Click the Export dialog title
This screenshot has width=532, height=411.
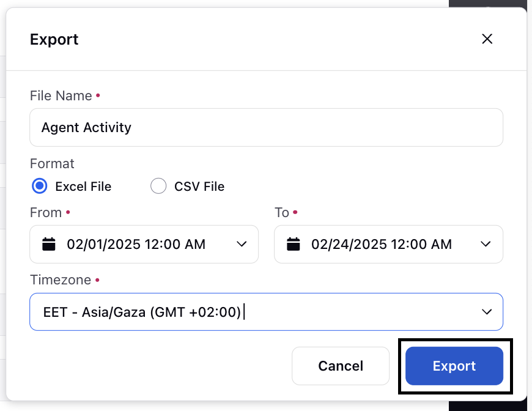(54, 39)
